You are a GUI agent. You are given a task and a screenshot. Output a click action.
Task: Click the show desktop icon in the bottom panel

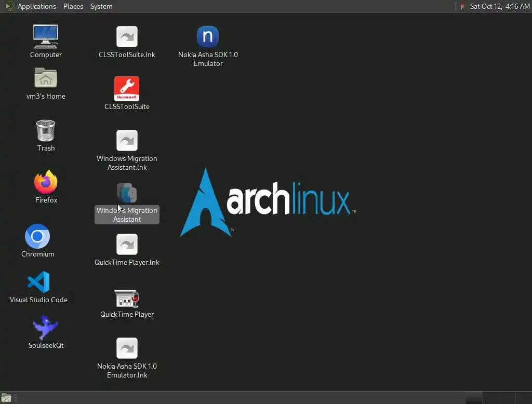point(6,398)
